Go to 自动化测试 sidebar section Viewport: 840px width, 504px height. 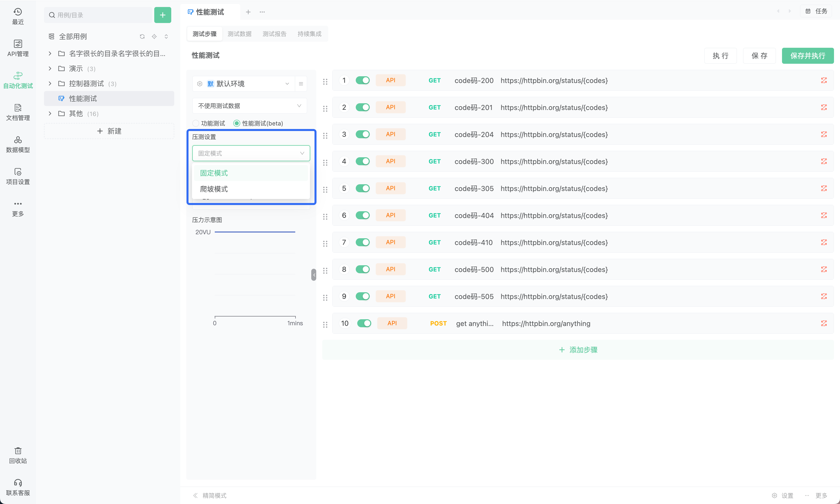[18, 80]
